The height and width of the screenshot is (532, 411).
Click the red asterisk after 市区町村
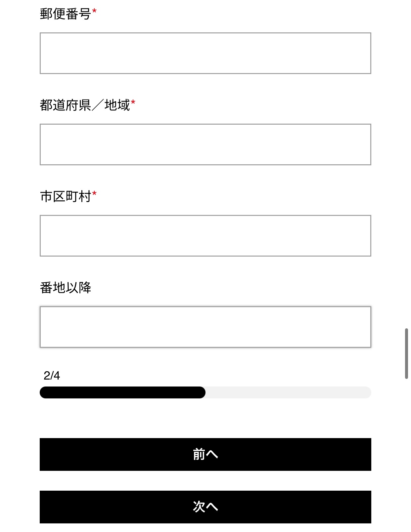[x=94, y=194]
